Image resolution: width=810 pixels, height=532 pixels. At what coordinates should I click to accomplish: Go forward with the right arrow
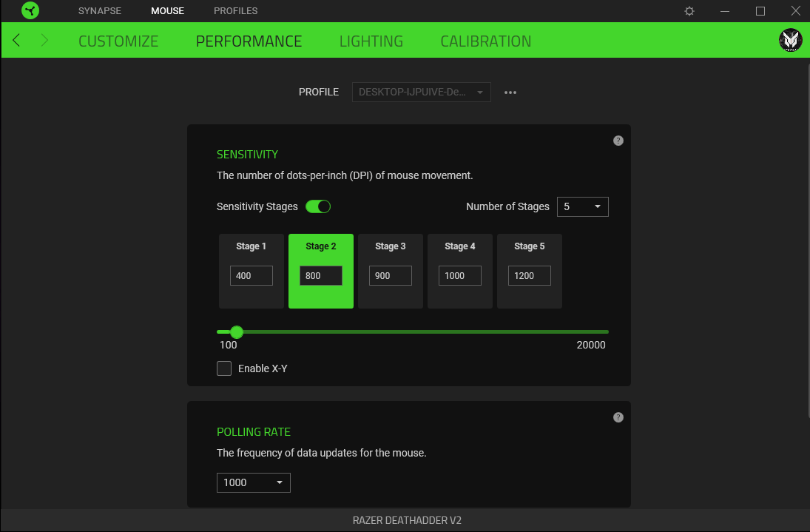click(44, 40)
